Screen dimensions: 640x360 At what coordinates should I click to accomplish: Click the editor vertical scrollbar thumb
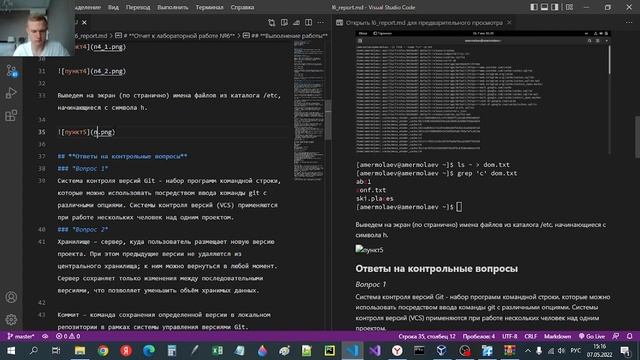[x=328, y=119]
